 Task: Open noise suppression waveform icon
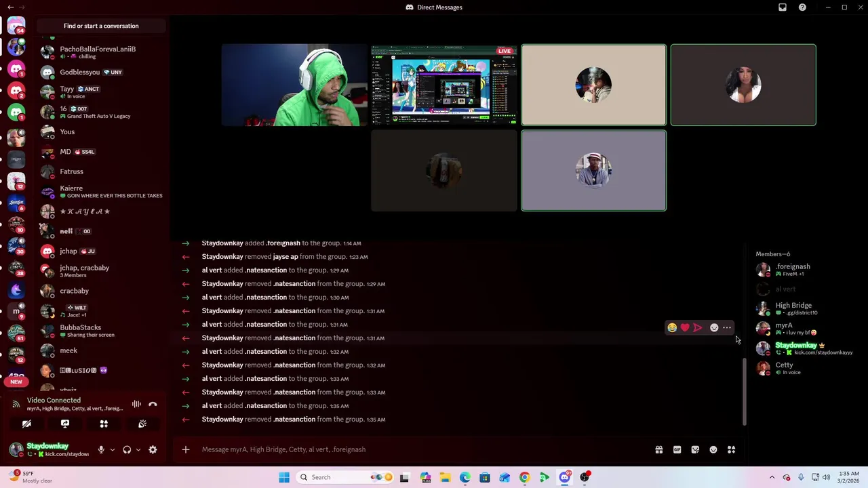pyautogui.click(x=136, y=404)
